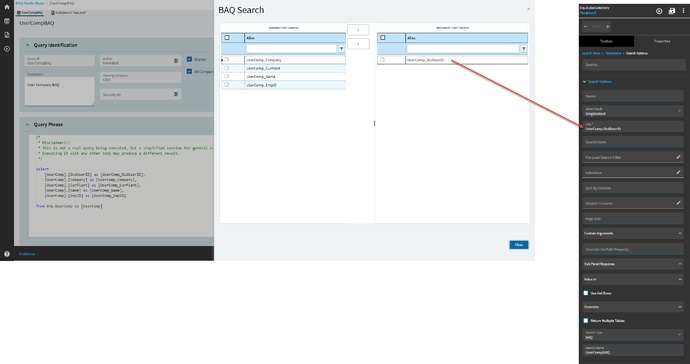Click the move-right arrow button between grids

(x=358, y=30)
